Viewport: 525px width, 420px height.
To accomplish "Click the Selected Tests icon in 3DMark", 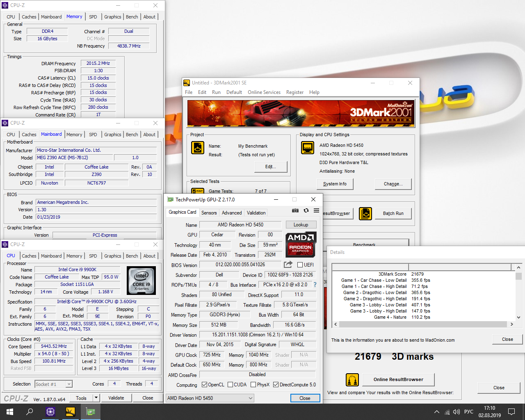I will [x=198, y=191].
